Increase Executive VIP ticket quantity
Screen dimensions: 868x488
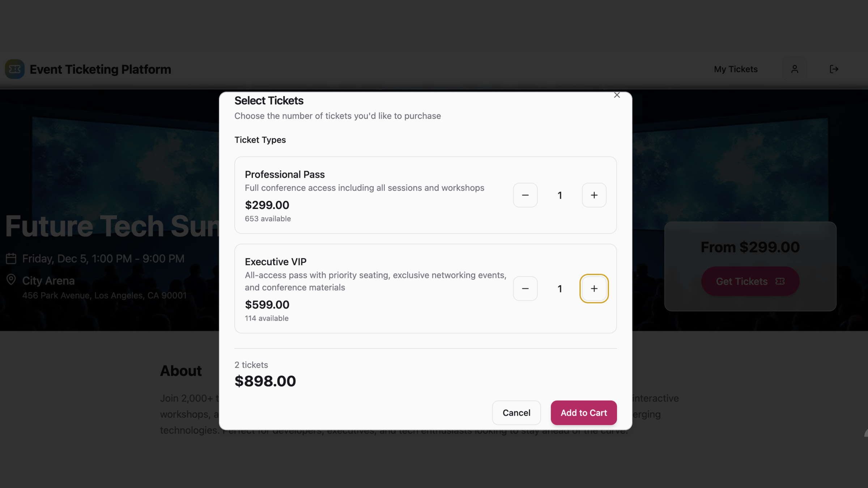[x=594, y=288]
